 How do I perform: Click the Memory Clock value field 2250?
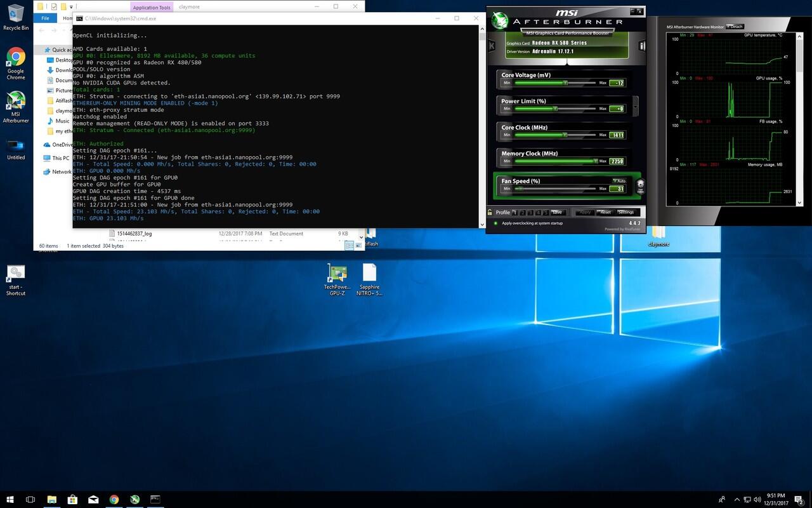point(617,161)
